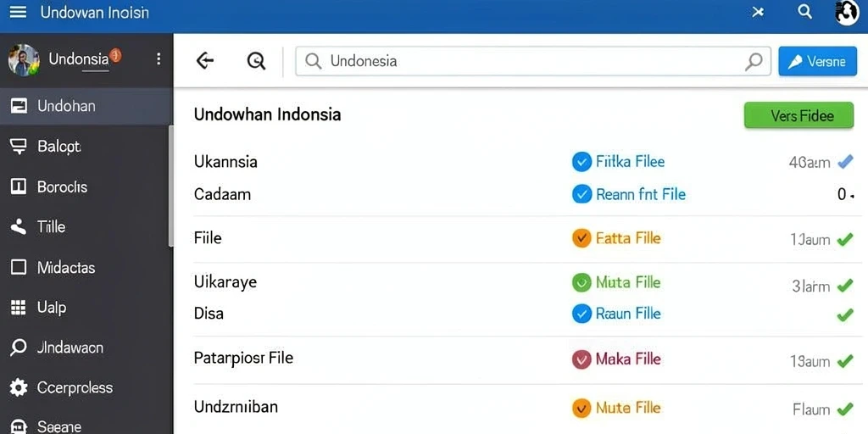This screenshot has height=434, width=868.
Task: Select Boroclis in the sidebar
Action: pos(87,187)
